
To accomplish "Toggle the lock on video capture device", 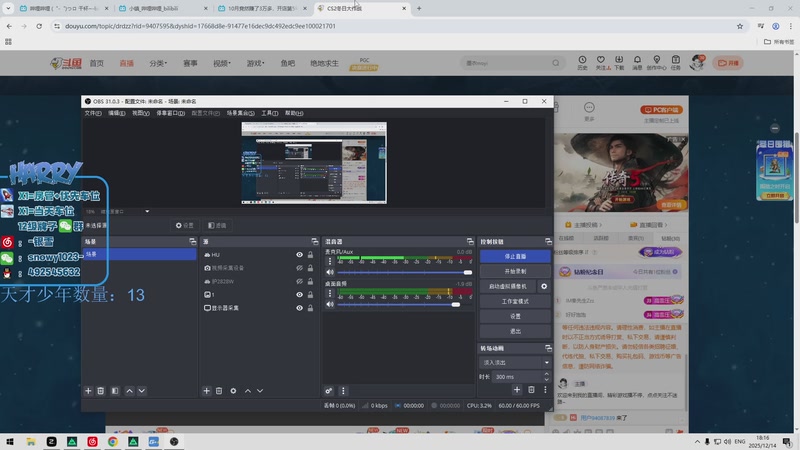I will [310, 268].
